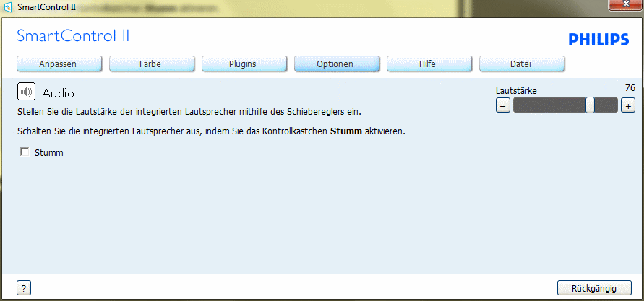Click the Lautstärke label
Image resolution: width=644 pixels, height=301 pixels.
(516, 91)
